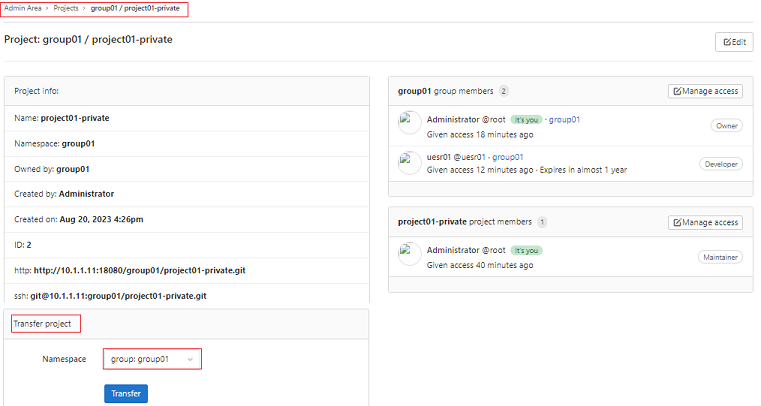This screenshot has height=406, width=761.
Task: Click the Maintainer role badge
Action: point(720,257)
